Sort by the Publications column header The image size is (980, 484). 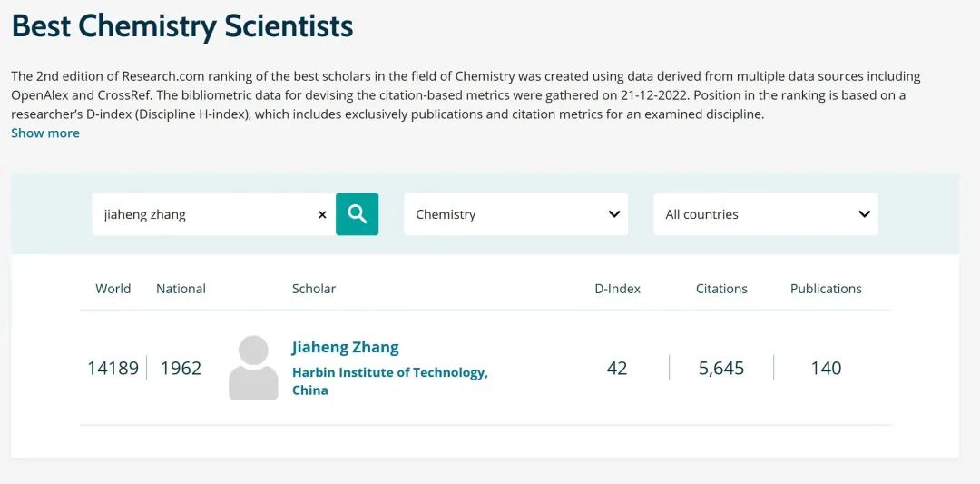coord(826,288)
